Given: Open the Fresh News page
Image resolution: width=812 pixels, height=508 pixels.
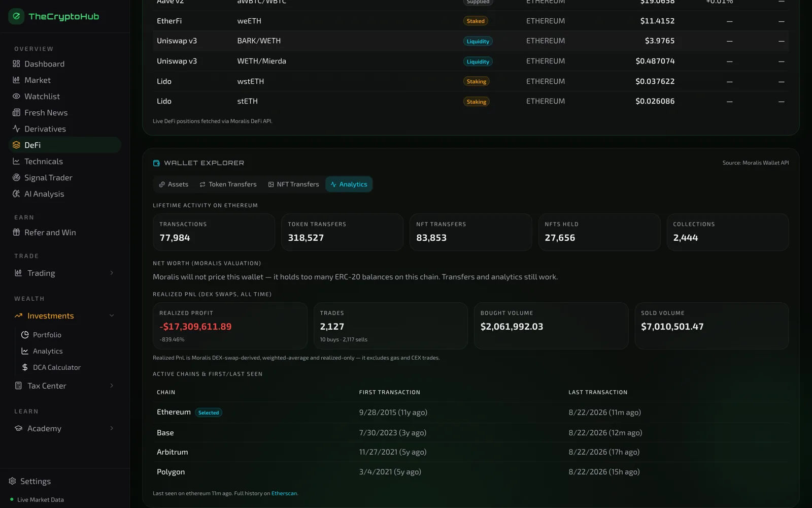Looking at the screenshot, I should pos(65,113).
